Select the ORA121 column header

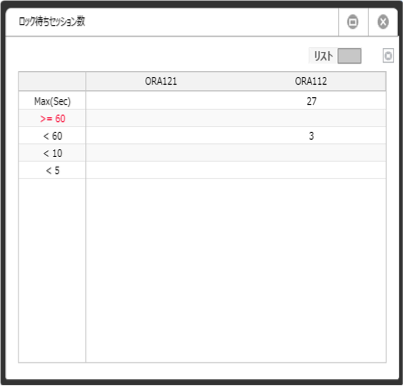[161, 81]
